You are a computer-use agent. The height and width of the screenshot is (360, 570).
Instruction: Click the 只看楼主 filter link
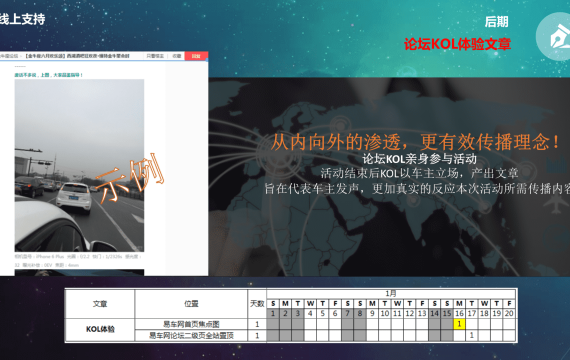(155, 56)
